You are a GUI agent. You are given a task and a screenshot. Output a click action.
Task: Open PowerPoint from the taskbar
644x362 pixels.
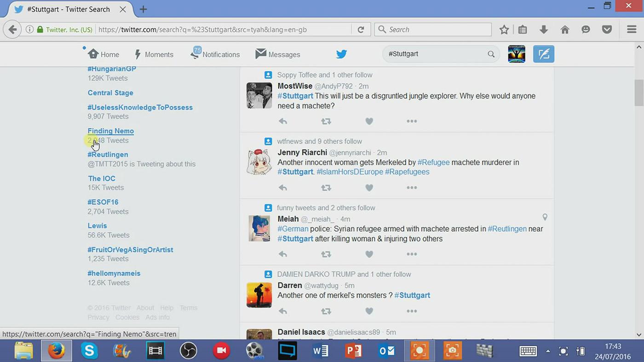[x=353, y=351]
